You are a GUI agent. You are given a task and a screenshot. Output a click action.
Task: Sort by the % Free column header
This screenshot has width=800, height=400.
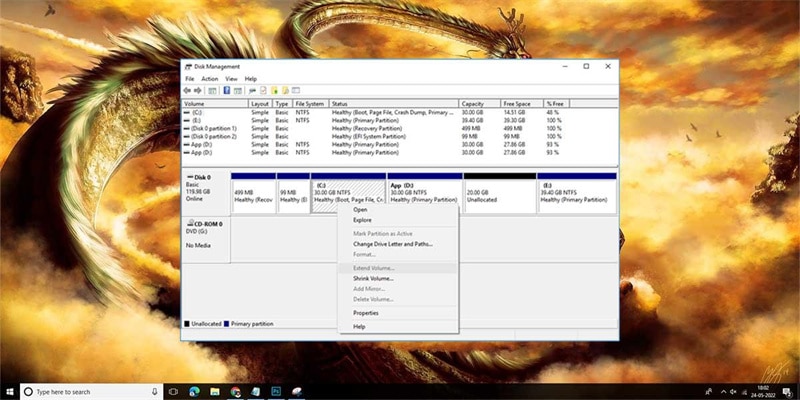coord(557,104)
